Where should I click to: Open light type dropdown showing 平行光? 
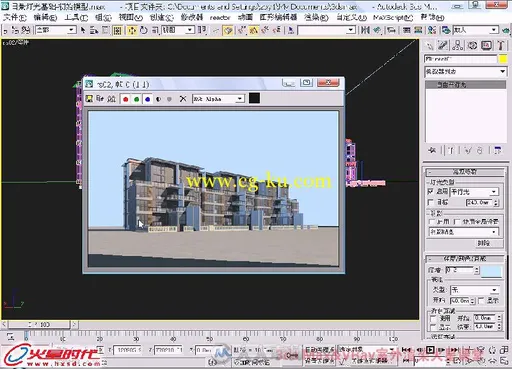point(474,192)
